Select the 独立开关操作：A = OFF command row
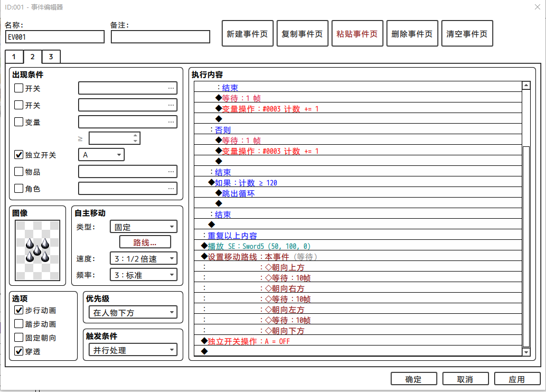 point(358,341)
